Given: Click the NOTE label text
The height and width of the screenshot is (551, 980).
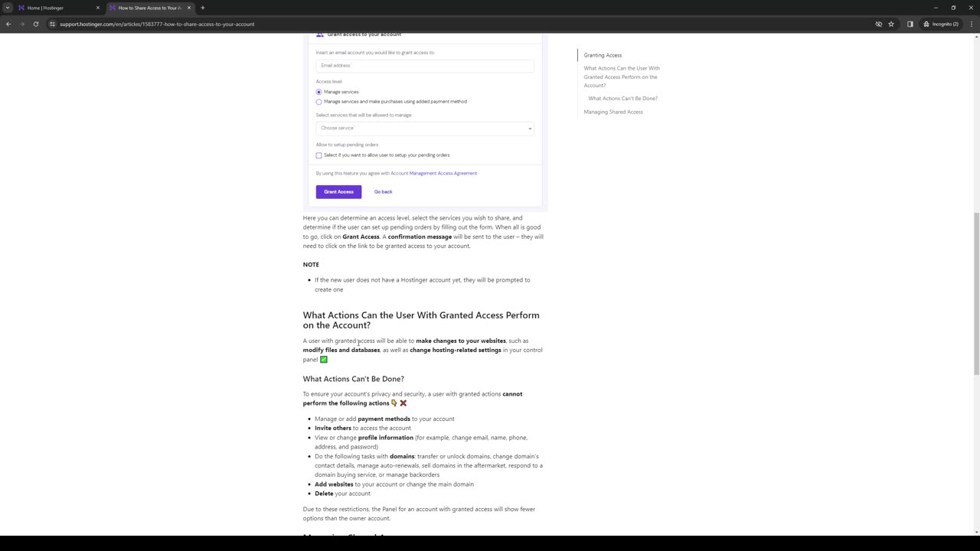Looking at the screenshot, I should pos(311,265).
